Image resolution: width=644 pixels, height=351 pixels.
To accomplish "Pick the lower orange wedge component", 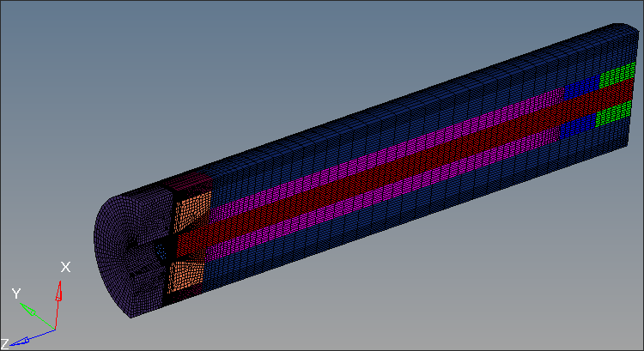I will (x=185, y=275).
